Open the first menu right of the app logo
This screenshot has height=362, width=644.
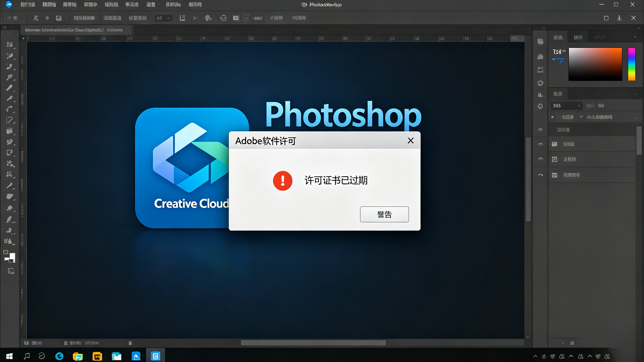pos(28,4)
